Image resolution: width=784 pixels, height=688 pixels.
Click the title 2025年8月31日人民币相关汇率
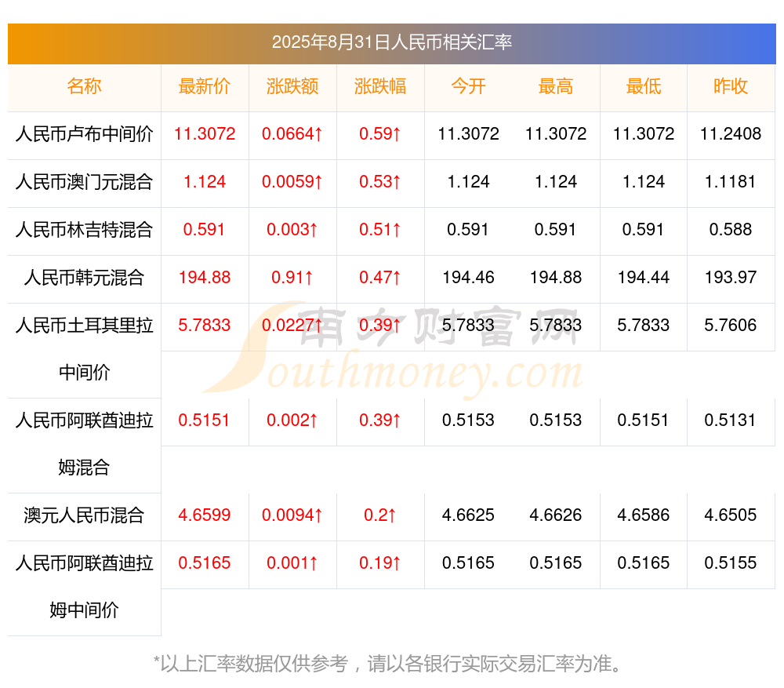tap(391, 42)
